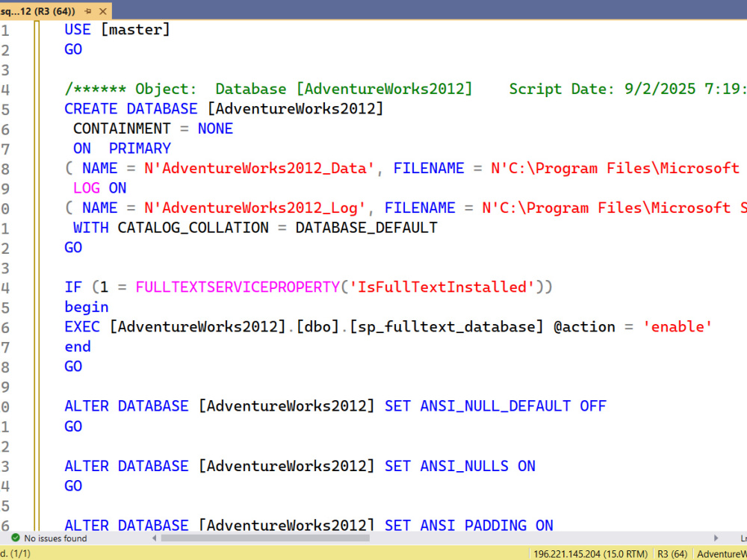Click the Script Date: 9/2/2025 comment text
This screenshot has height=560, width=747.
point(628,89)
